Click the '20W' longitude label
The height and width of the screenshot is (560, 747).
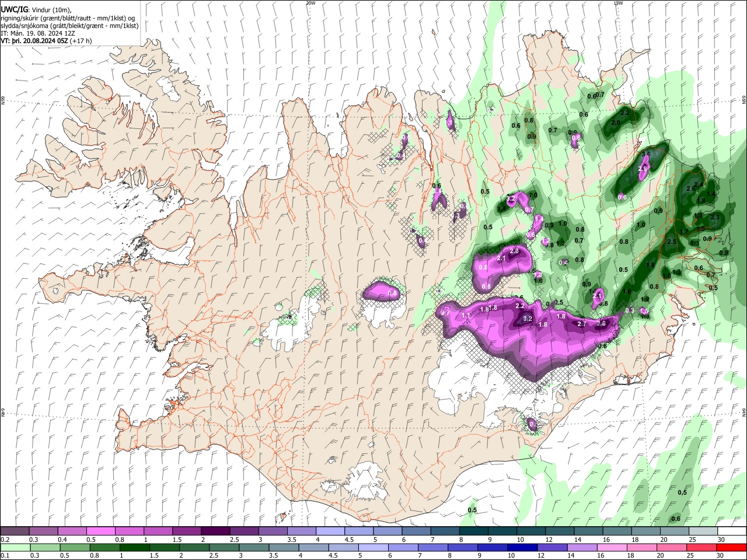point(310,3)
